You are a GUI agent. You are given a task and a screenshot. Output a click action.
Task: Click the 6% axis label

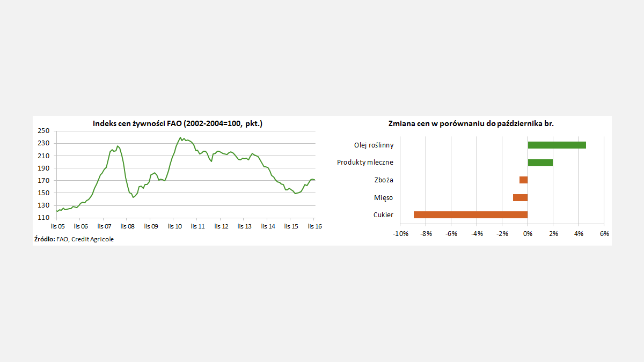click(604, 234)
